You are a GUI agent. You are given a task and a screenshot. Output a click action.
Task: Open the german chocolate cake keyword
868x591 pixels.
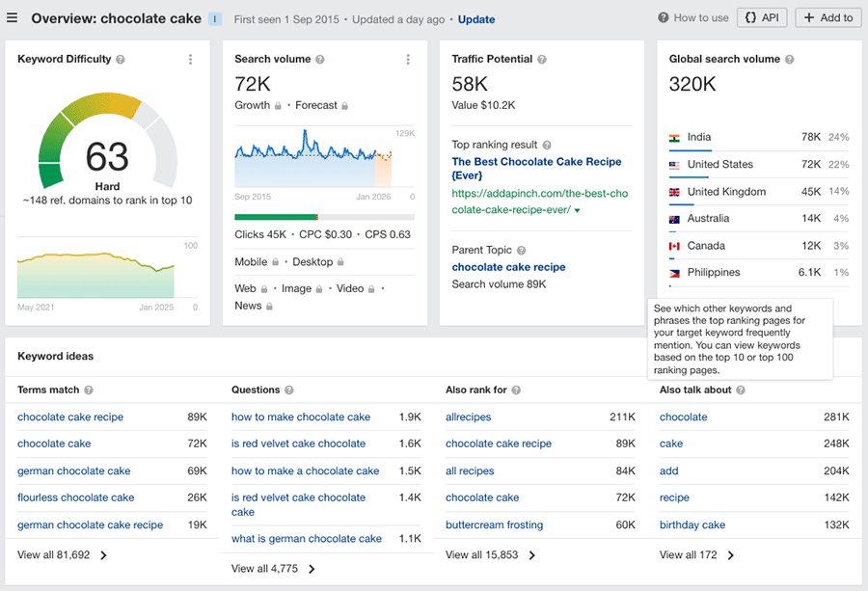pos(73,470)
